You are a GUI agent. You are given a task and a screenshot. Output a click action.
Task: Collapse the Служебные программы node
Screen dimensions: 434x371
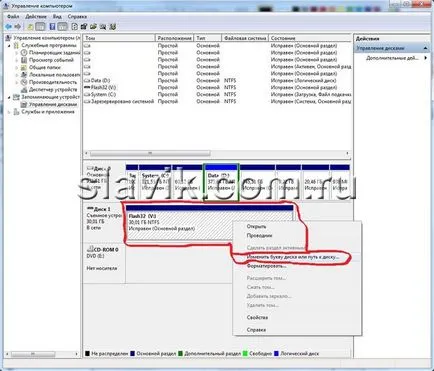9,46
